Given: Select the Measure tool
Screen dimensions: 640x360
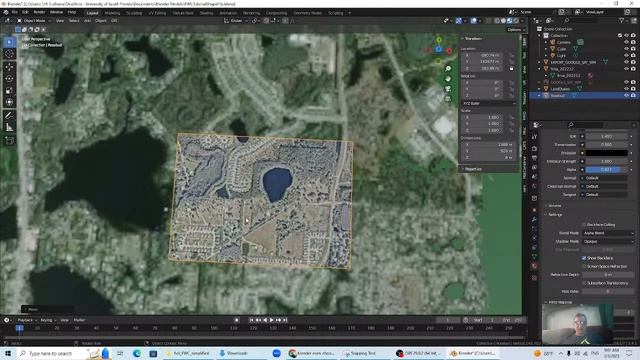Looking at the screenshot, I should 10,128.
